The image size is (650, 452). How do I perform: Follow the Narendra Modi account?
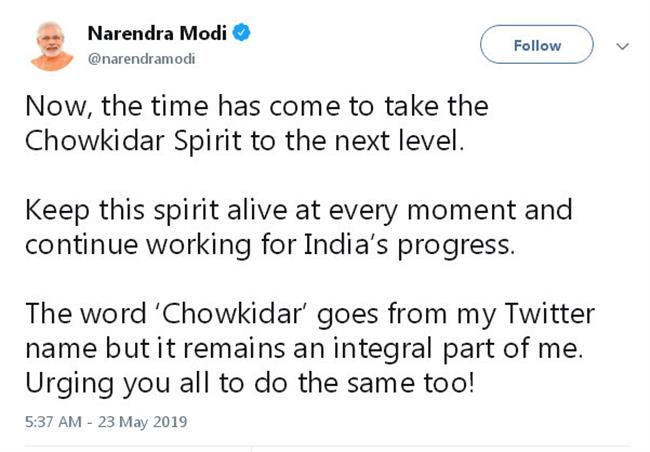pyautogui.click(x=537, y=44)
